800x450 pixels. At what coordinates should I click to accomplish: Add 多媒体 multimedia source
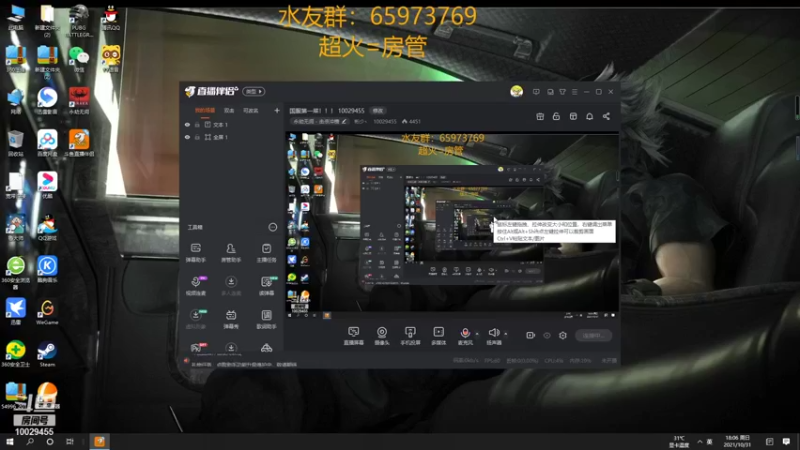(438, 336)
